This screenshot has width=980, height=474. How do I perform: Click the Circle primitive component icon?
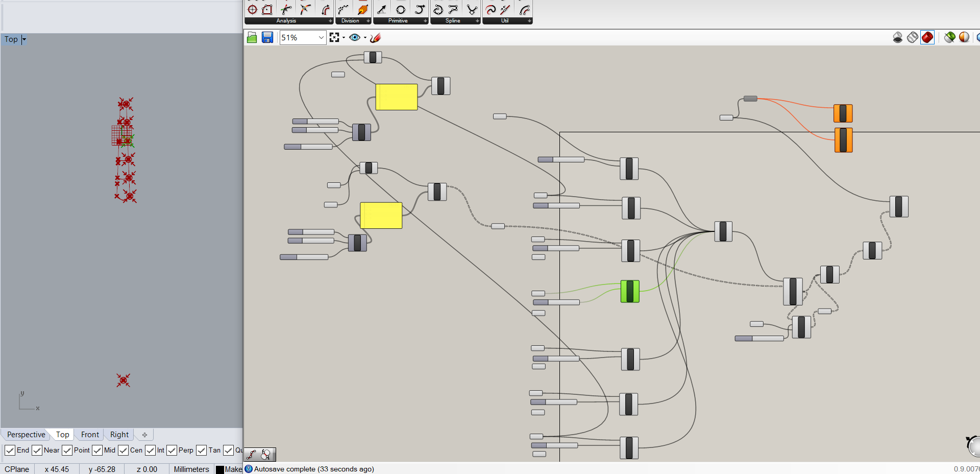tap(401, 10)
